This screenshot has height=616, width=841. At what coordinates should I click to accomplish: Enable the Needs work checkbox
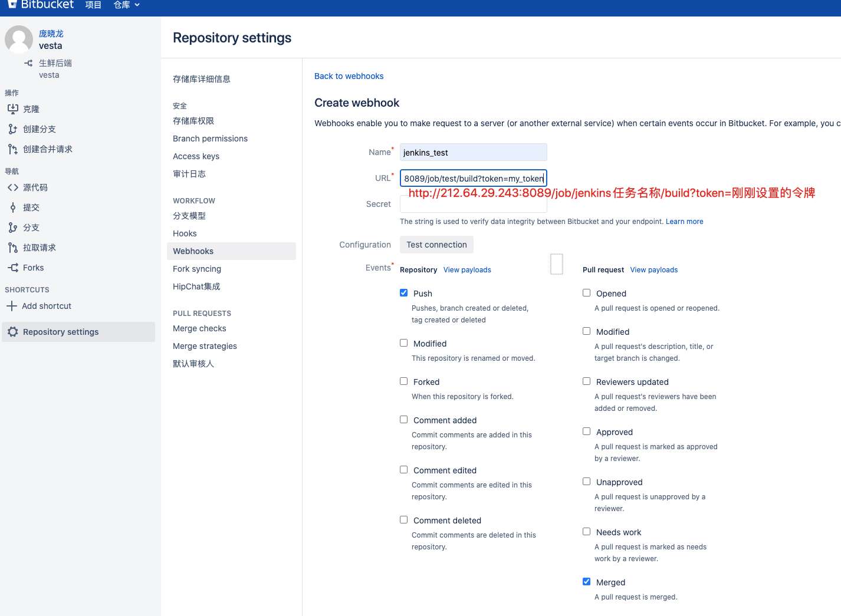(587, 532)
